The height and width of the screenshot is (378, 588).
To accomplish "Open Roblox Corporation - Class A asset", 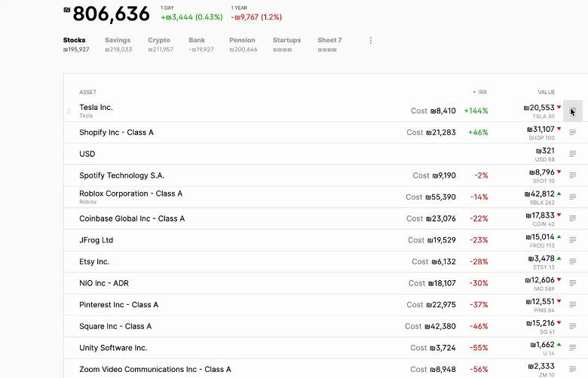I will [131, 194].
